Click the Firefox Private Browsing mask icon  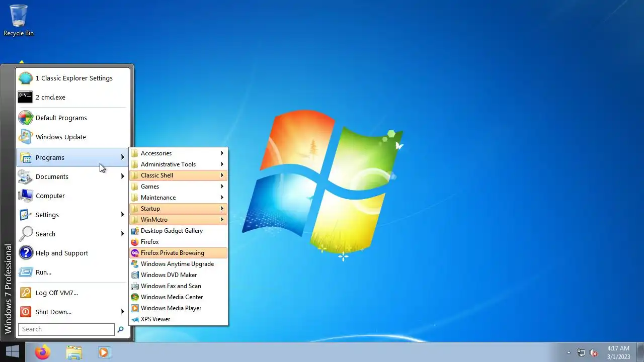[134, 253]
